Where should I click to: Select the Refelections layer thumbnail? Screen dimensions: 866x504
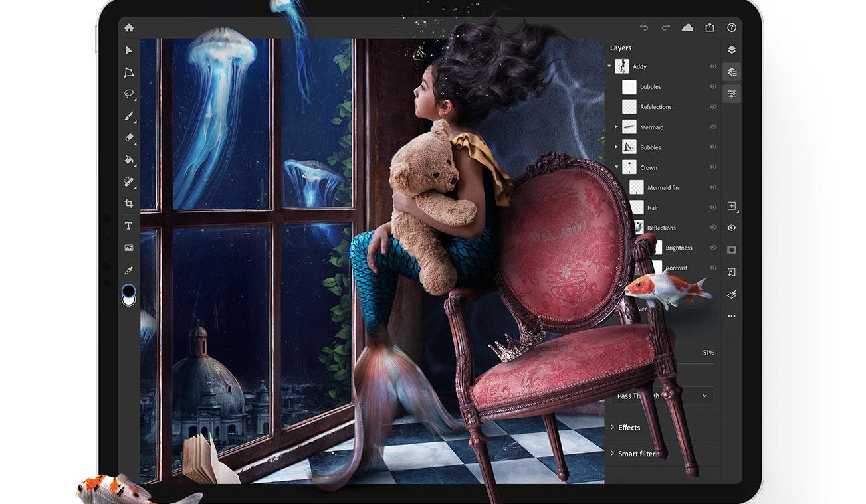tap(629, 107)
